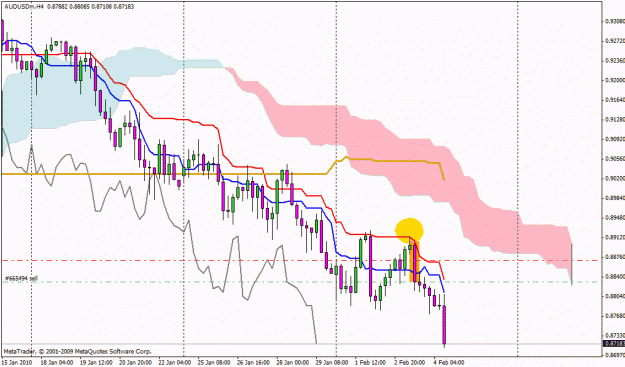Screen dimensions: 625x367
Task: Click the 15 Jan 2010 date label
Action: coord(17,362)
